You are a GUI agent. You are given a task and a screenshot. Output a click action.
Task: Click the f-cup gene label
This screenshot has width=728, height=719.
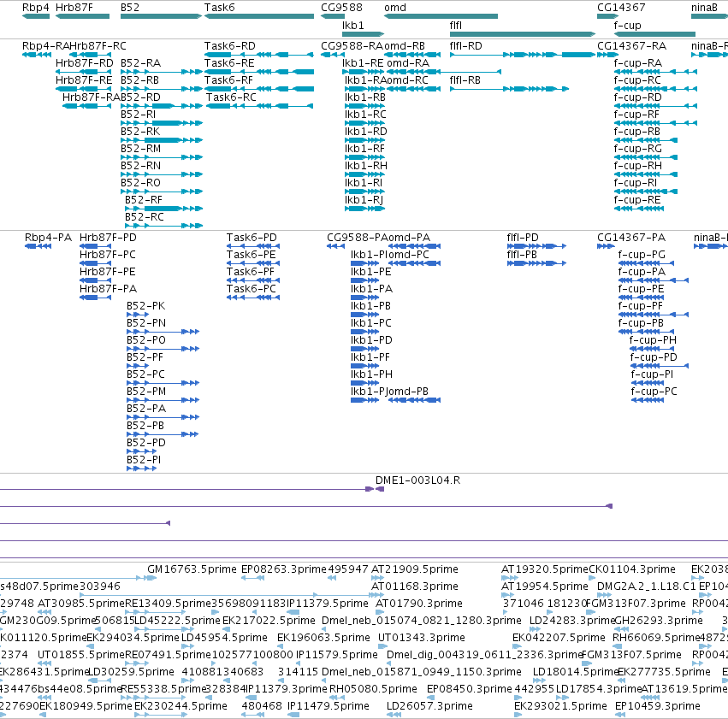tap(627, 26)
